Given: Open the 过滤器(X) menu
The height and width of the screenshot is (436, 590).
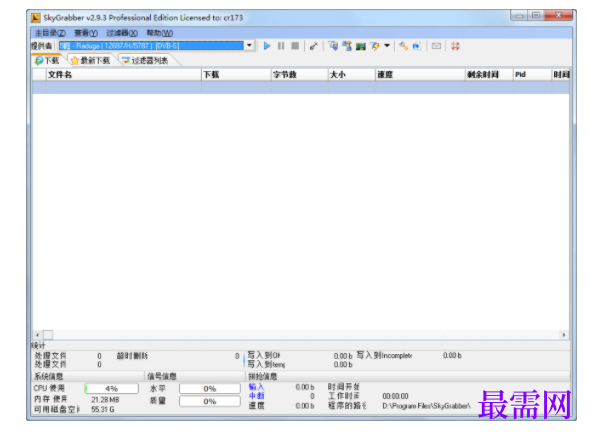Looking at the screenshot, I should [x=122, y=33].
